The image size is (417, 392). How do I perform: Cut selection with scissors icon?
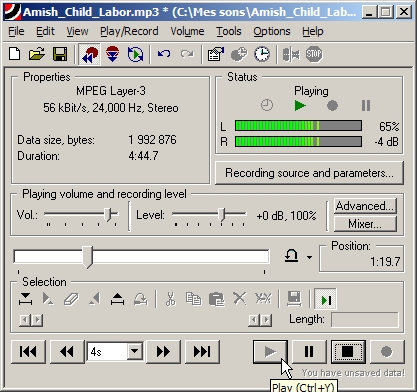[171, 299]
